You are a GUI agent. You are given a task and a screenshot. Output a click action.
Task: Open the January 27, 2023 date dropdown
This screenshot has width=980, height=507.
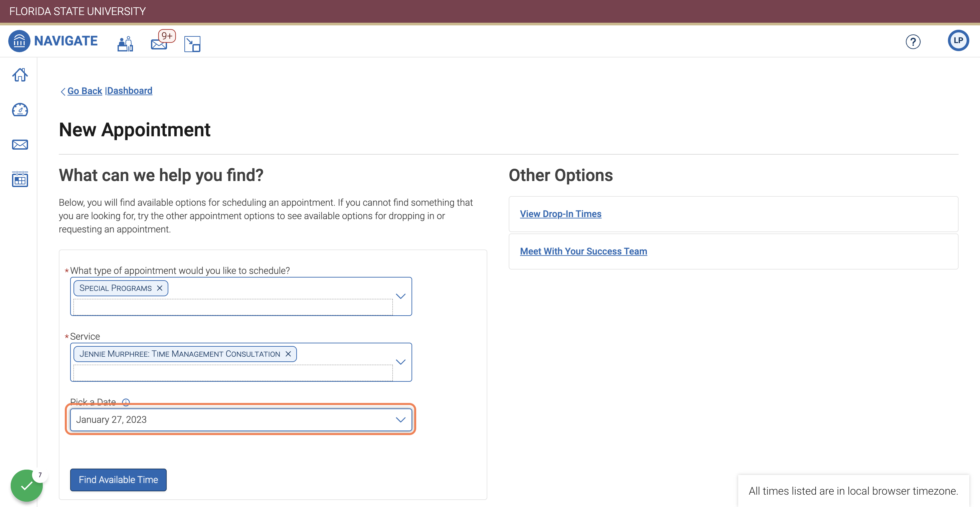click(x=241, y=419)
